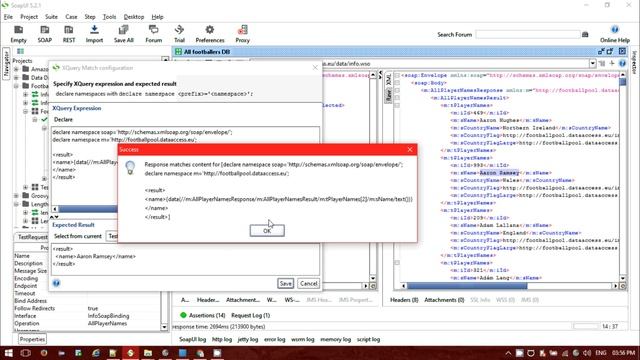This screenshot has width=640, height=360.
Task: Toggle the first fold marker in response XML gutter
Action: 397,76
